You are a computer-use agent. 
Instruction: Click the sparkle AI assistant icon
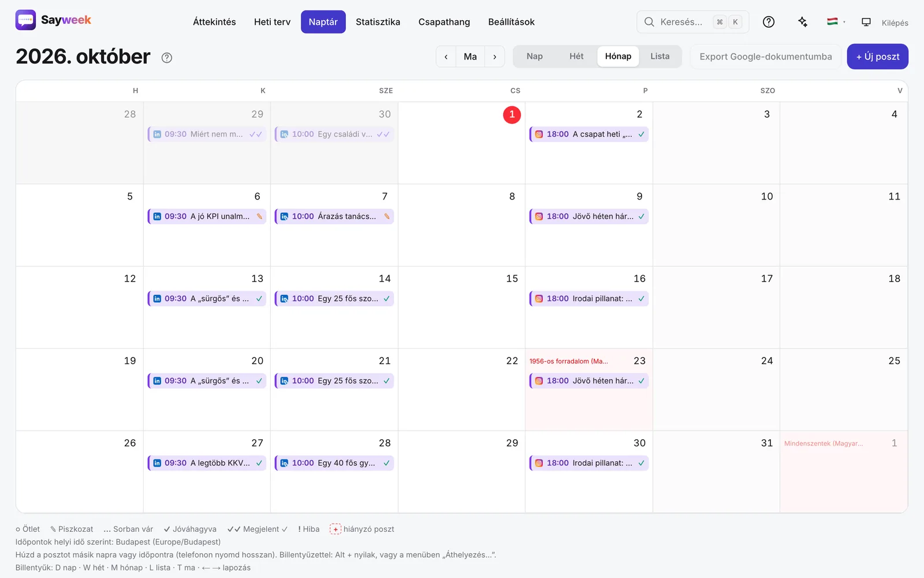(803, 22)
